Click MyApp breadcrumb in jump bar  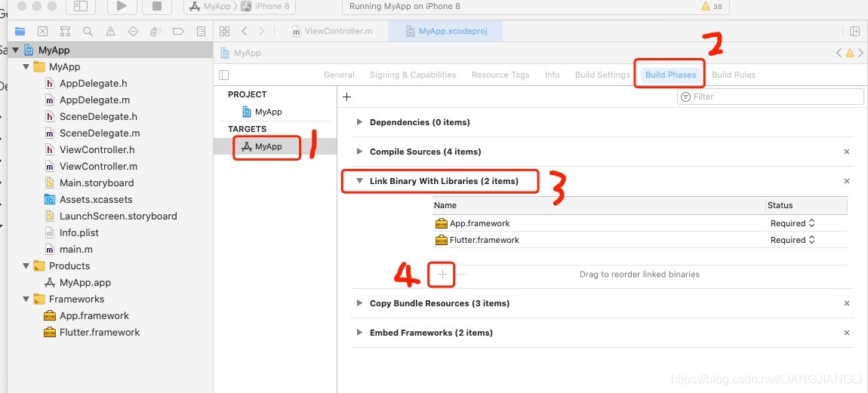coord(241,53)
